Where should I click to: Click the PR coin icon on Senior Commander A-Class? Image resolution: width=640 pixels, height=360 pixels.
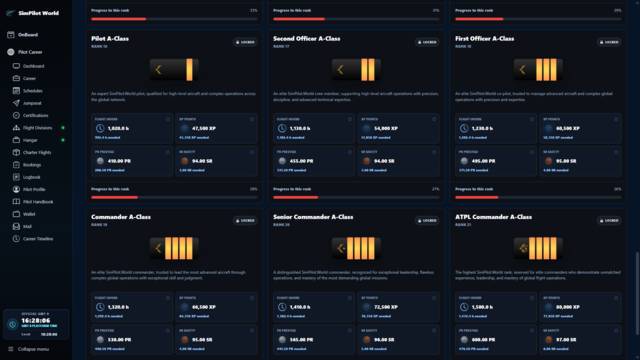click(282, 340)
